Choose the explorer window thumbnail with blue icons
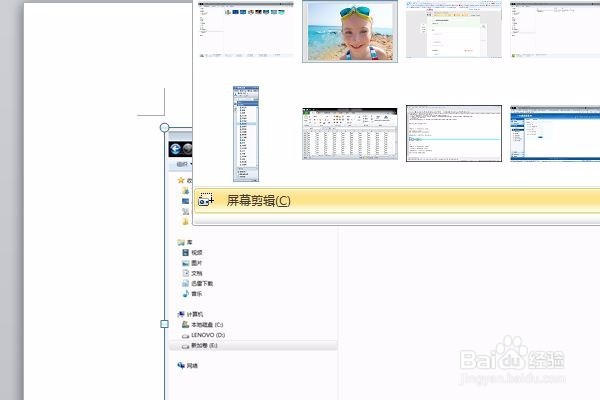Viewport: 600px width, 400px height. pyautogui.click(x=246, y=29)
